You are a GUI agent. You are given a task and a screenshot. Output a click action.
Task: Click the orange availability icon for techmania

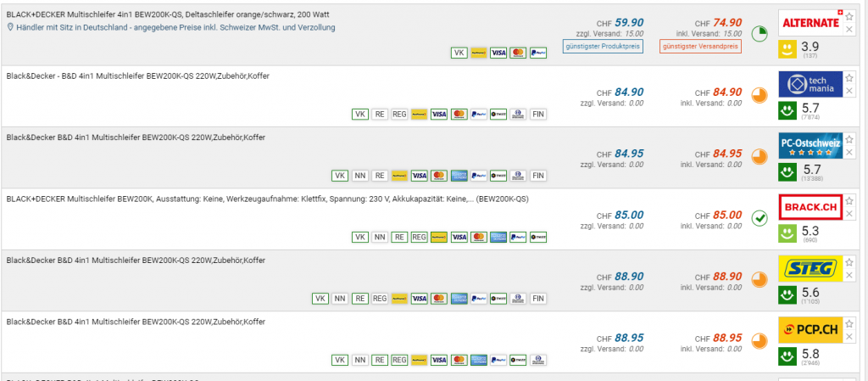[759, 94]
